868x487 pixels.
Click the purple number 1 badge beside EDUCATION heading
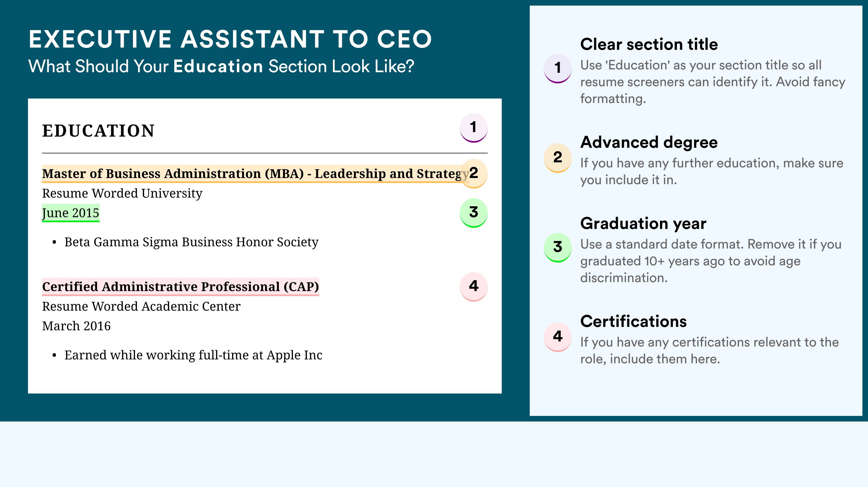pyautogui.click(x=473, y=128)
